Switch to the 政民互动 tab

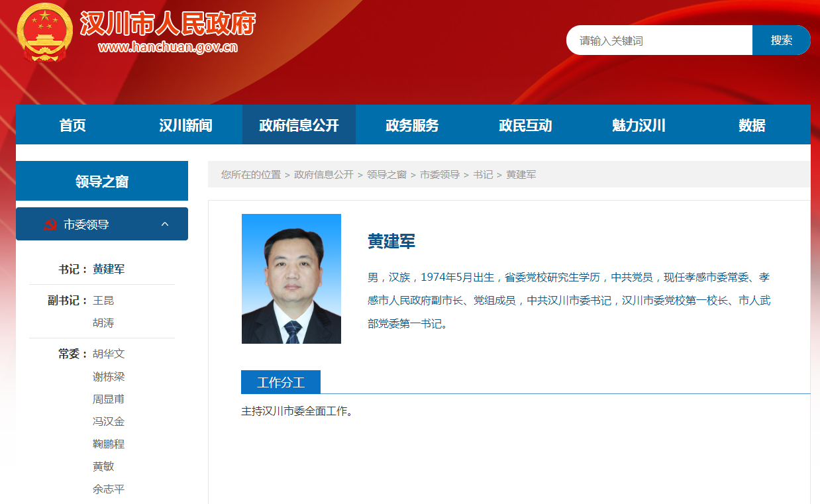525,125
